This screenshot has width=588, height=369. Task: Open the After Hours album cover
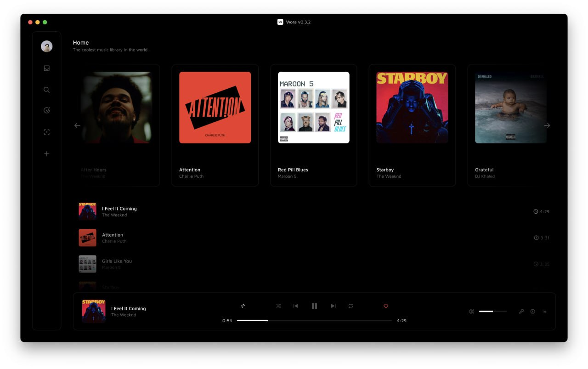tap(116, 108)
